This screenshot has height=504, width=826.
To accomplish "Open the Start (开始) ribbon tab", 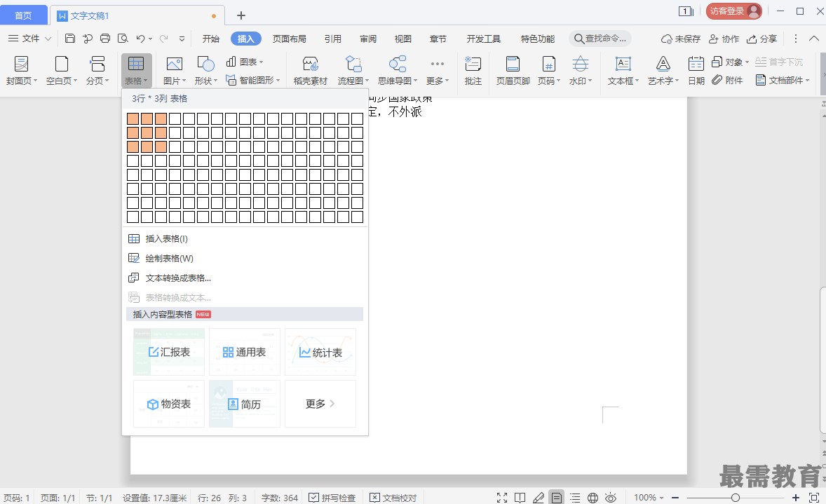I will tap(211, 39).
